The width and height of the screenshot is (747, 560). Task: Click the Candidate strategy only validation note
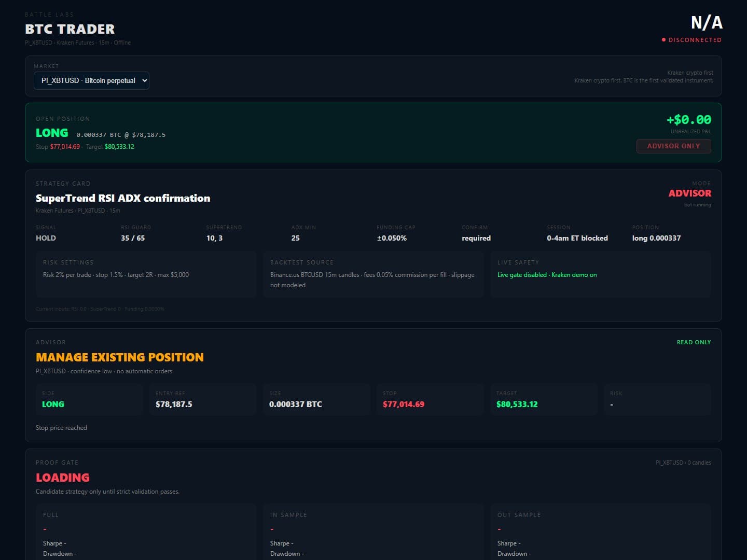coord(107,492)
